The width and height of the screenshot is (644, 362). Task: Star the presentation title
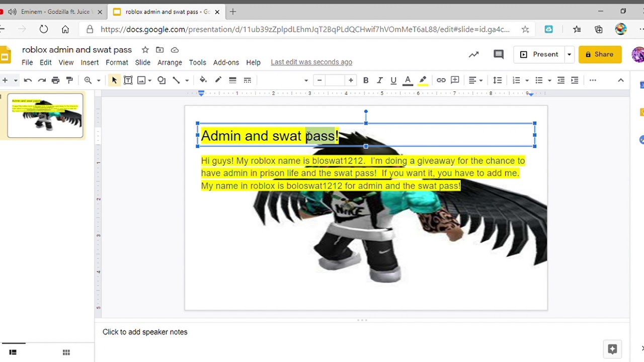click(x=145, y=50)
